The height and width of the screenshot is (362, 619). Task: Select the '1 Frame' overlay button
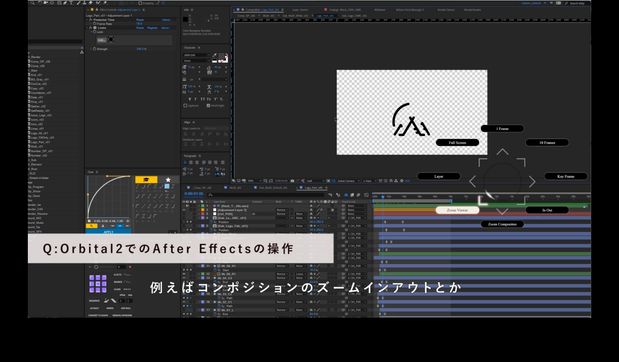click(502, 129)
